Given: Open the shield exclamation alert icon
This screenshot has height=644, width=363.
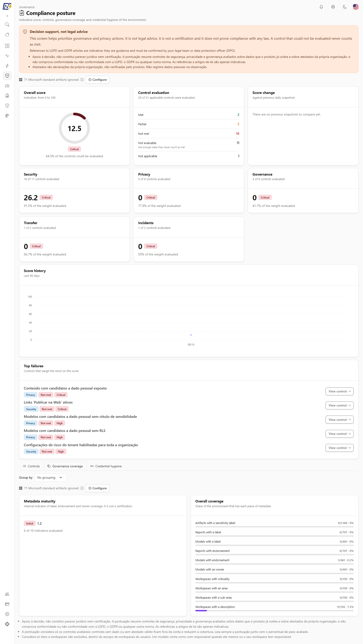Looking at the screenshot, I should tap(7, 106).
